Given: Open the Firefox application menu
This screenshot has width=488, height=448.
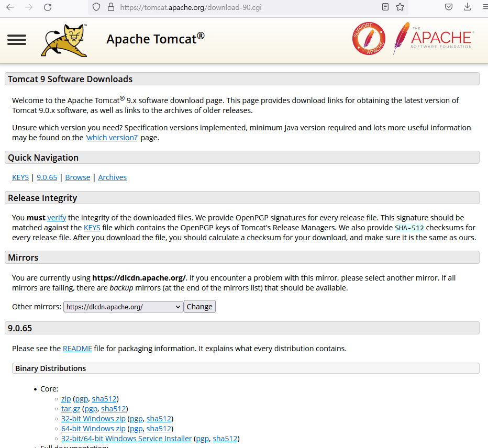Looking at the screenshot, I should (x=485, y=7).
